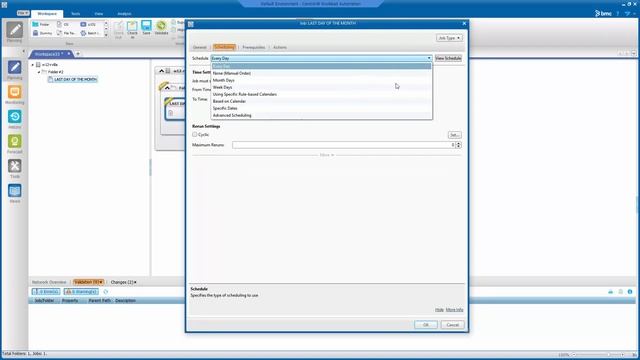640x360 pixels.
Task: Switch to the View ribbon tab
Action: [x=99, y=13]
